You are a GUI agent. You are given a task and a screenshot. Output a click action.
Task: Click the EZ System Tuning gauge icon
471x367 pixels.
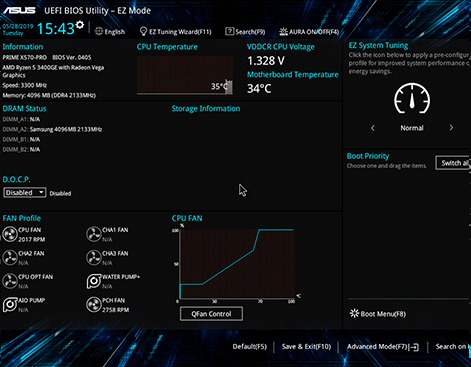412,99
